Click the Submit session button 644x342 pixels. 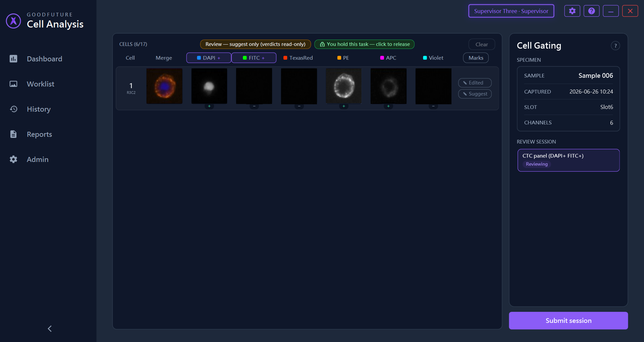point(568,320)
